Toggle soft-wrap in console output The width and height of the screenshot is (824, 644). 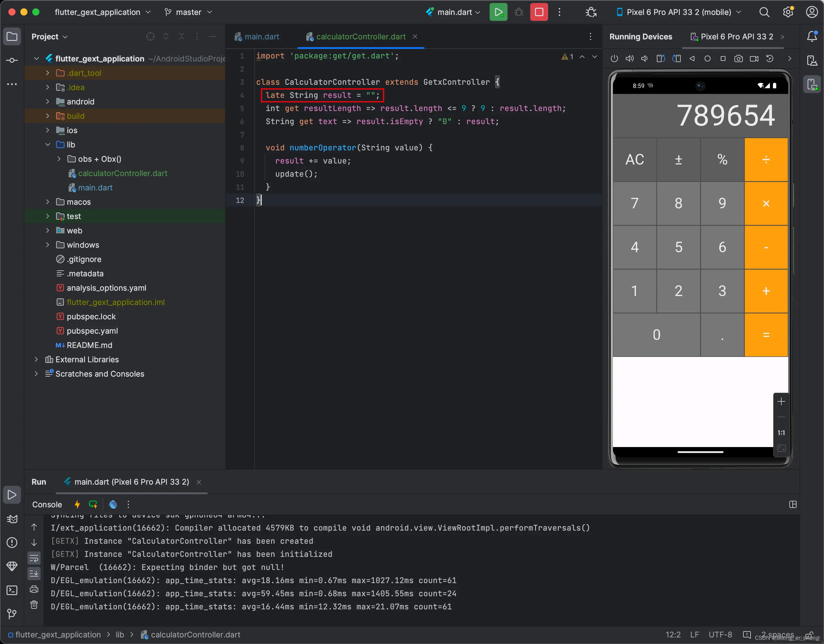pyautogui.click(x=34, y=558)
